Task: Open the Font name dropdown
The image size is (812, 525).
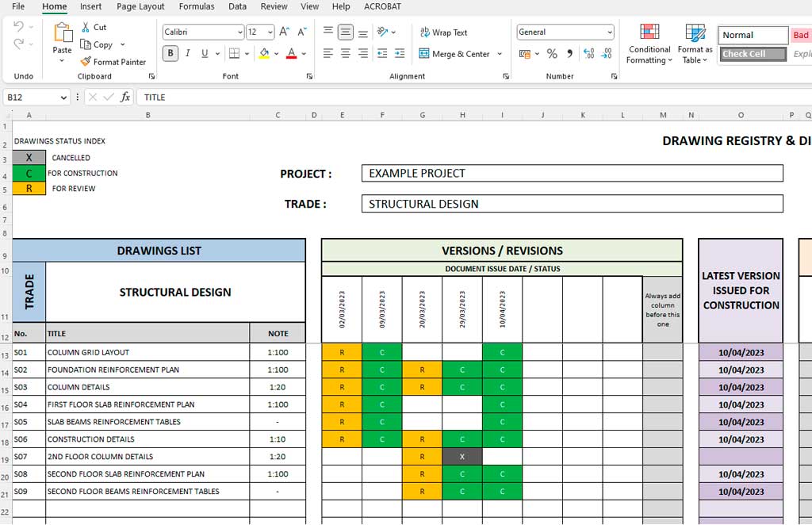Action: 201,32
